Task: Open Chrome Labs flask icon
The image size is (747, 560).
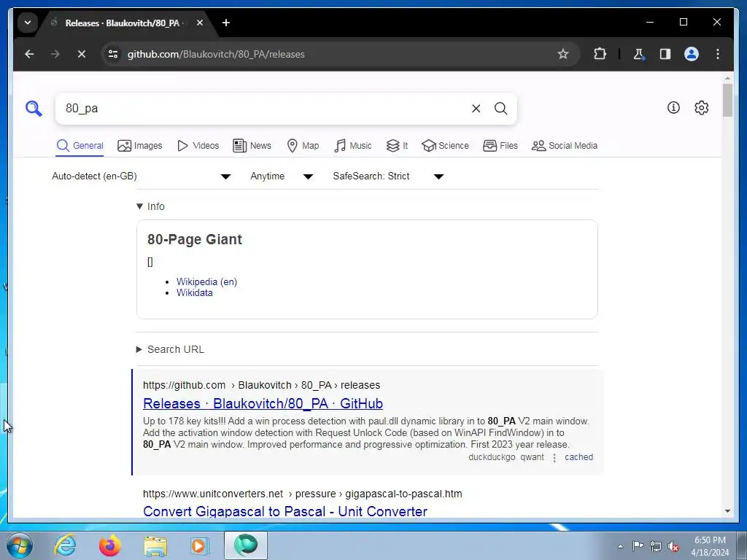Action: (x=638, y=54)
